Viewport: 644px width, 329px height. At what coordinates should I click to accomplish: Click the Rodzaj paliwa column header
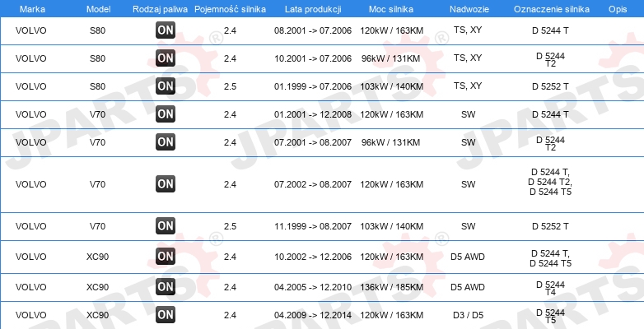(x=161, y=9)
